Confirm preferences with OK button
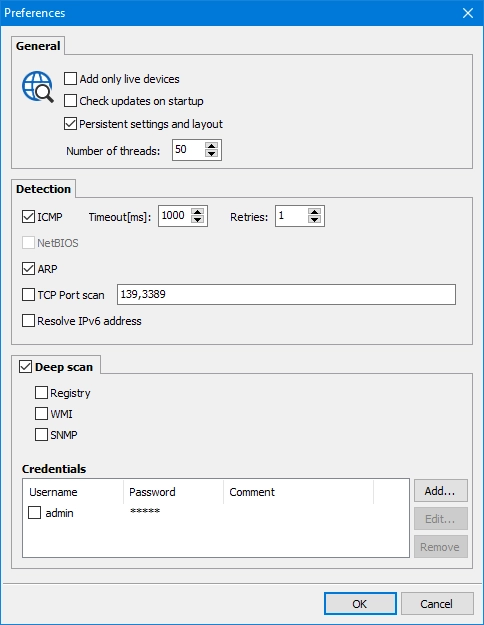Screen dimensions: 484x625 pyautogui.click(x=360, y=603)
